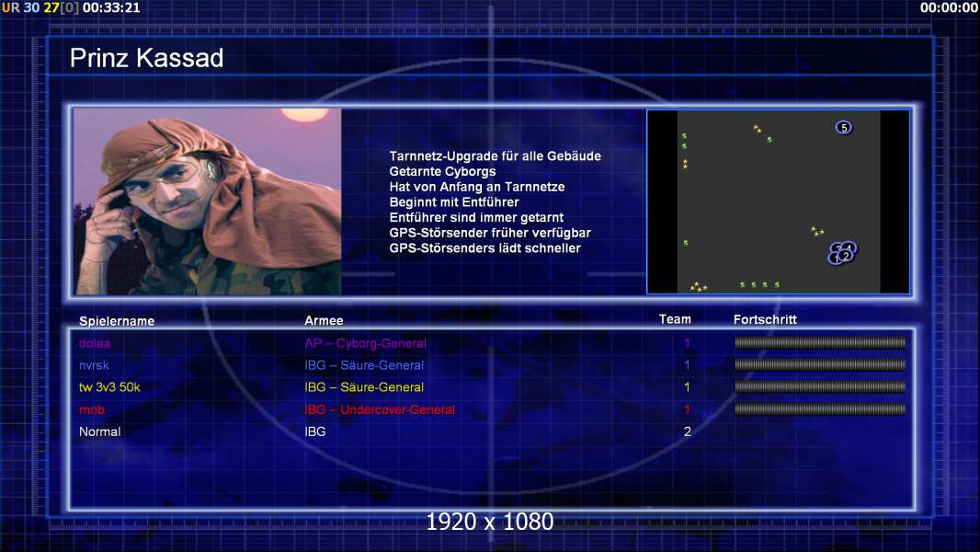The width and height of the screenshot is (980, 552).
Task: Click the 00:00:00 timer at top right
Action: pos(949,7)
